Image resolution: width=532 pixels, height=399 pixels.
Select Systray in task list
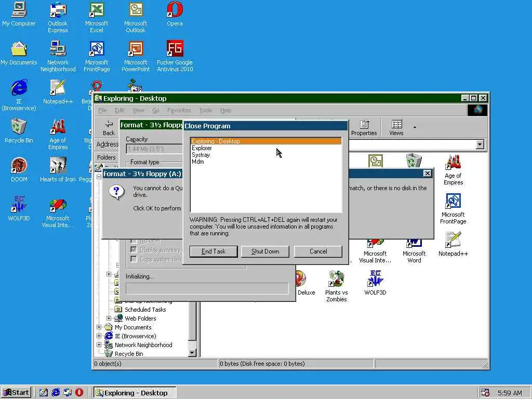(266, 155)
